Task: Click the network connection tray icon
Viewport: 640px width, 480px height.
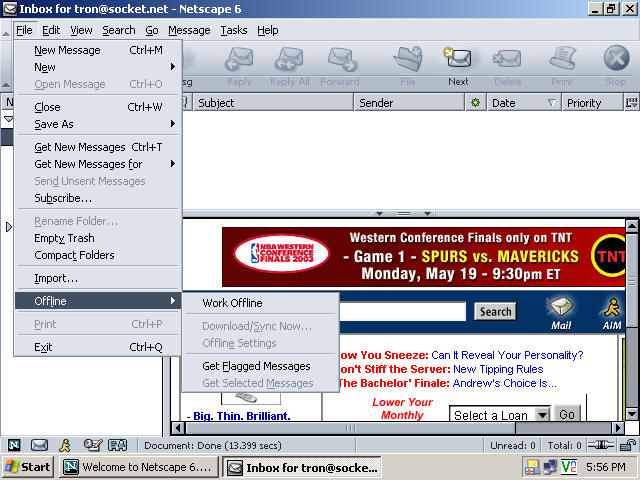Action: (x=549, y=466)
